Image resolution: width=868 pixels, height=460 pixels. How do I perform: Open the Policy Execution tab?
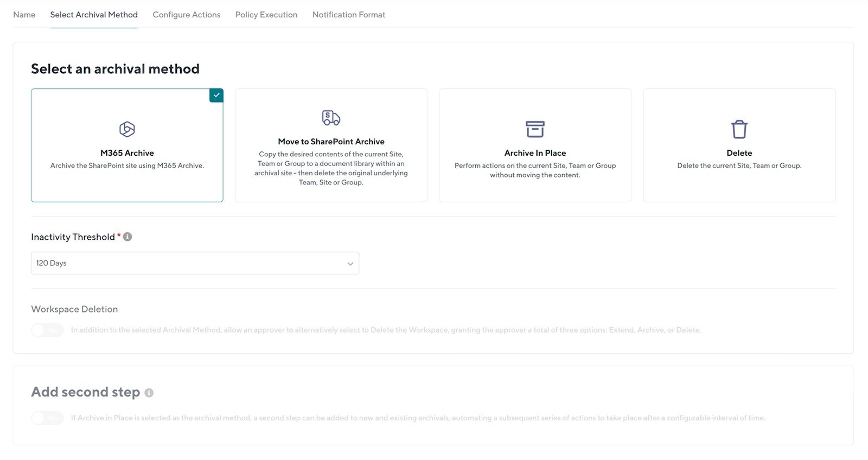click(266, 15)
